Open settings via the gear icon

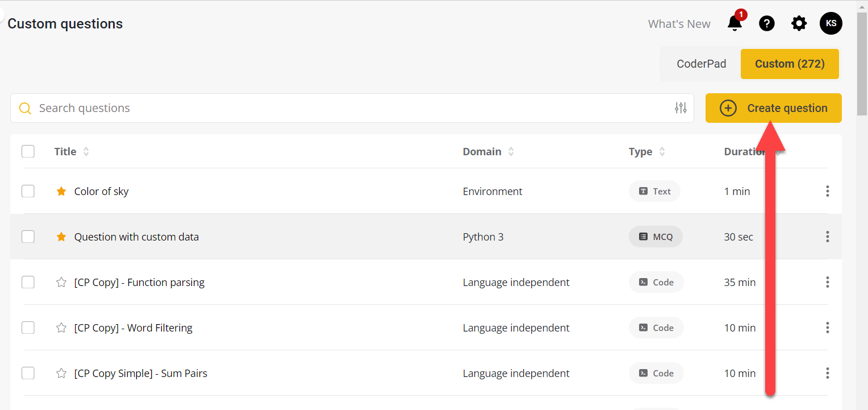(x=799, y=23)
